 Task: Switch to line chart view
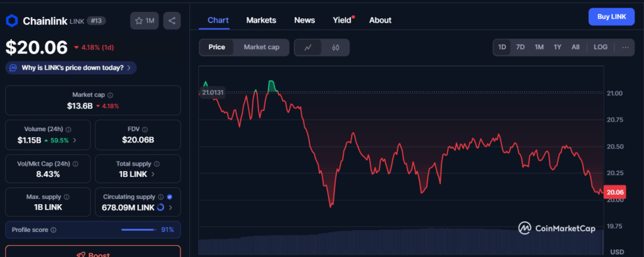pyautogui.click(x=308, y=47)
